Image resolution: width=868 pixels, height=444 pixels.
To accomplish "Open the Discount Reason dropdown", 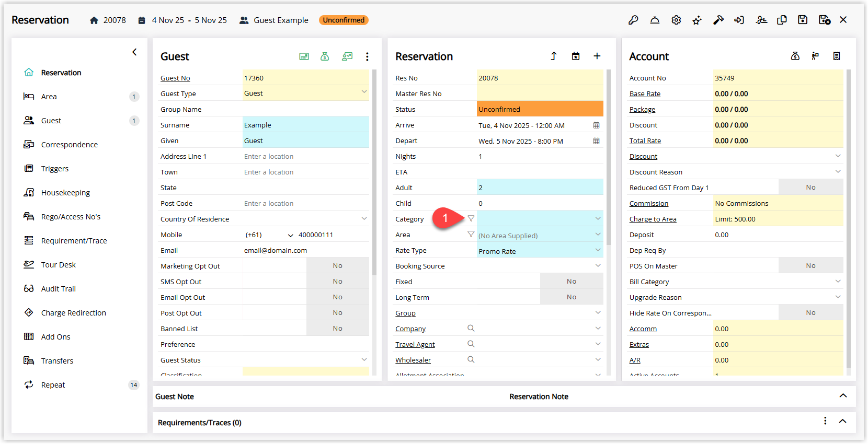I will tap(838, 171).
